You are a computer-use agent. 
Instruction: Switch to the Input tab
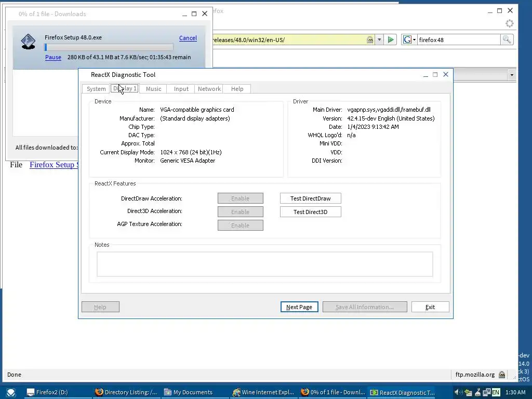pos(181,88)
